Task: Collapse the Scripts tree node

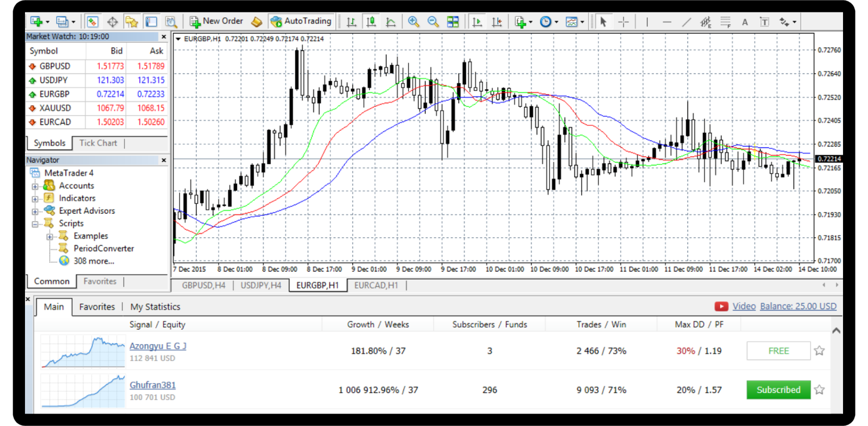Action: pos(35,224)
